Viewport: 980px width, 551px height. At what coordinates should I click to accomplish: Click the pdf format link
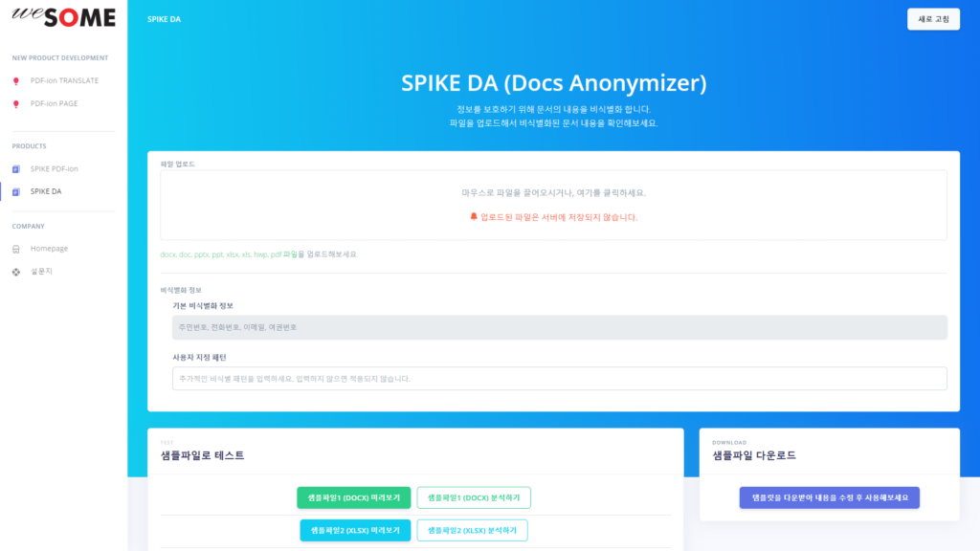[277, 253]
